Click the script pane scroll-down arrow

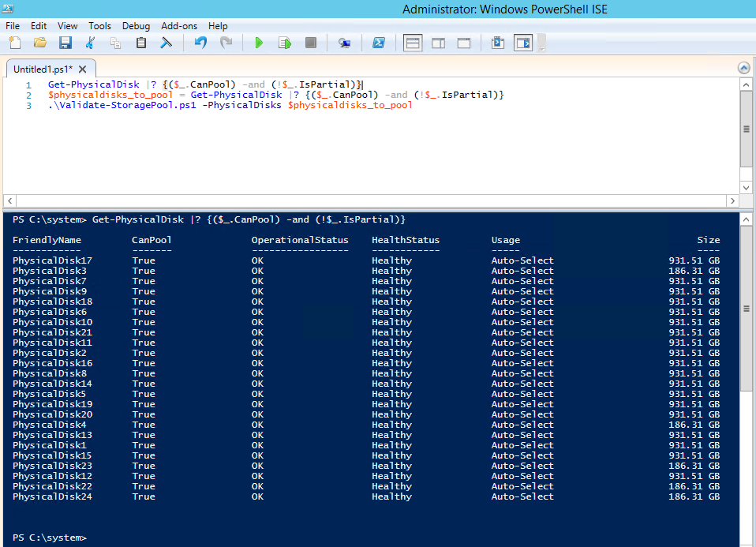[746, 188]
